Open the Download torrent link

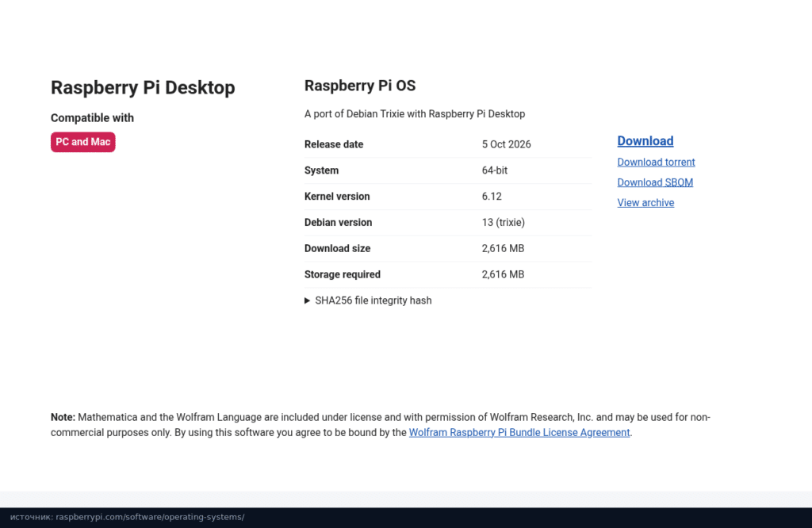(656, 162)
